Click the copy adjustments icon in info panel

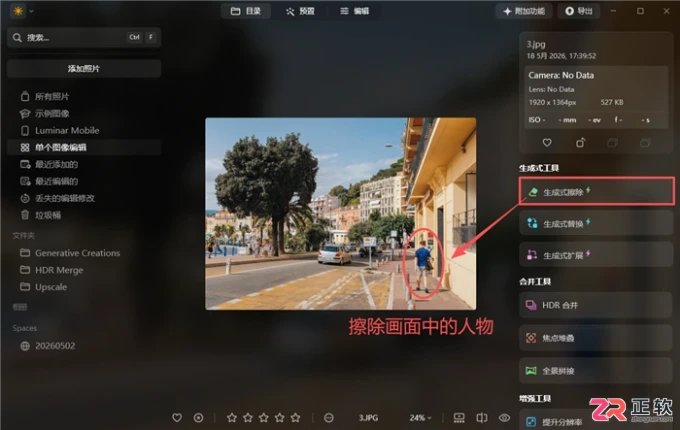pyautogui.click(x=612, y=143)
